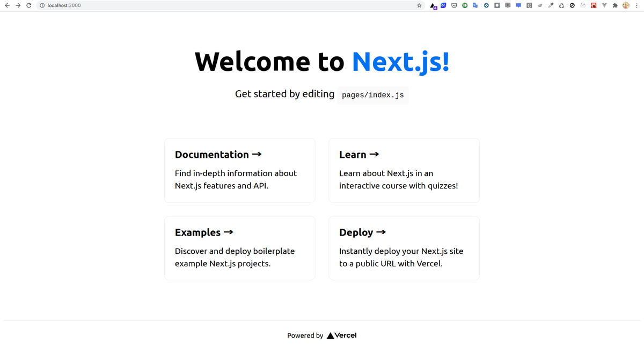Click the 'Powered by' footer text
644x350 pixels.
pyautogui.click(x=305, y=336)
